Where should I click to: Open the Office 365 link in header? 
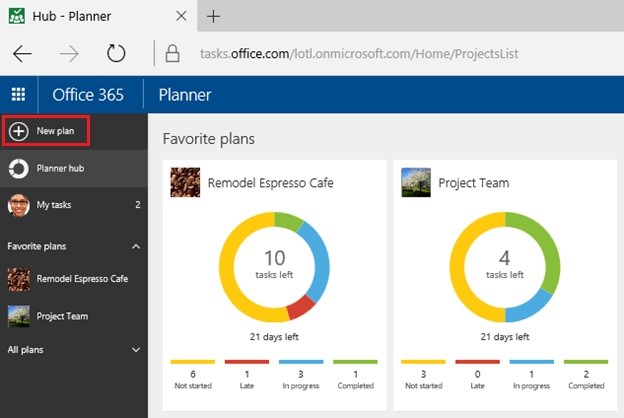point(88,95)
